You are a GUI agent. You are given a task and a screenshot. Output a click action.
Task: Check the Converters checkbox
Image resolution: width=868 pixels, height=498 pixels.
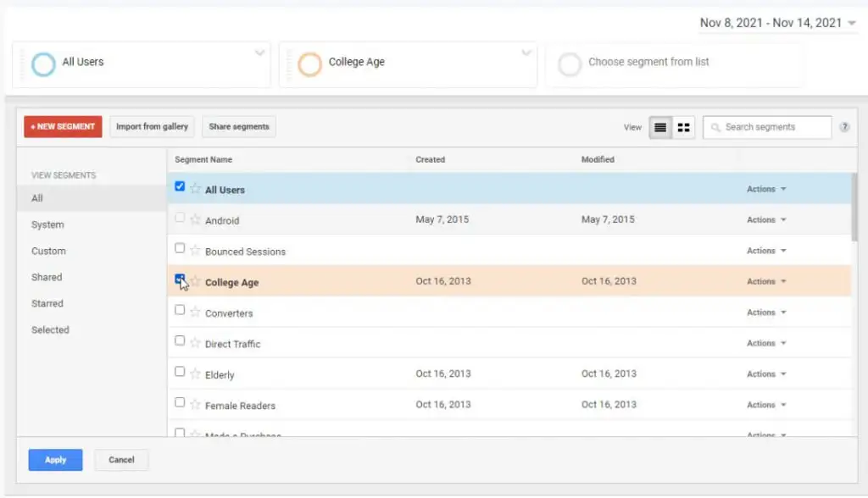(x=180, y=310)
